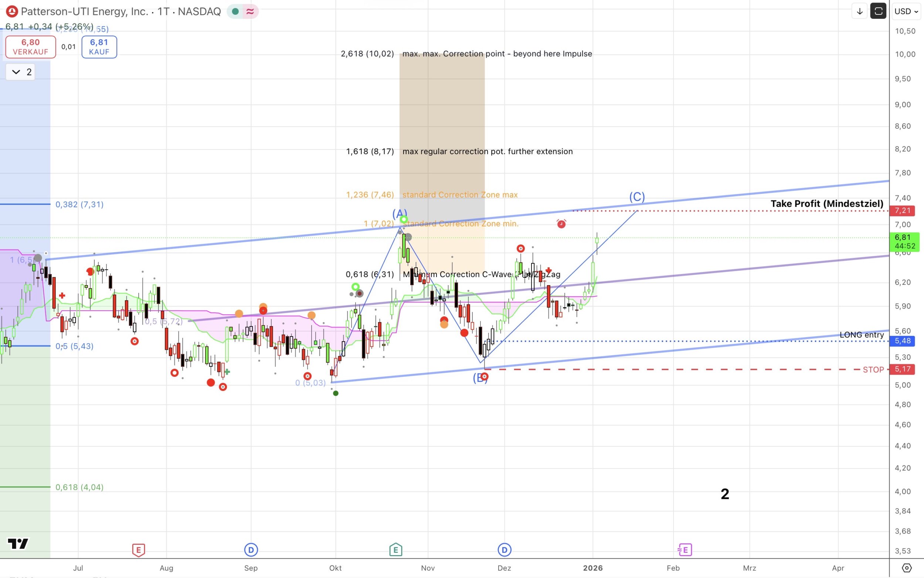Toggle the green market status dot
The image size is (924, 578).
pos(235,11)
